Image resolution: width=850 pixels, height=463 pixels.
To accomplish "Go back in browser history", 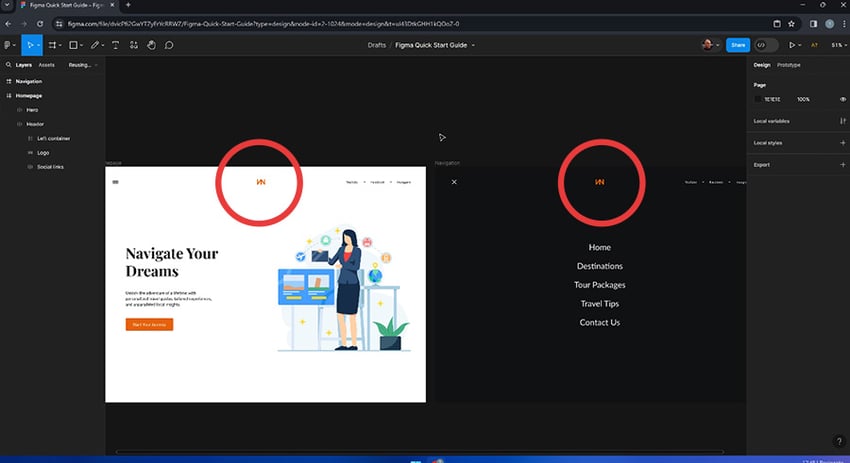I will (8, 24).
